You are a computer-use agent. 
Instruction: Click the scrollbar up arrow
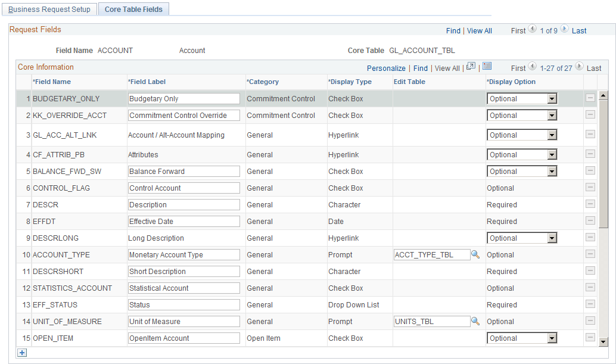[x=602, y=94]
